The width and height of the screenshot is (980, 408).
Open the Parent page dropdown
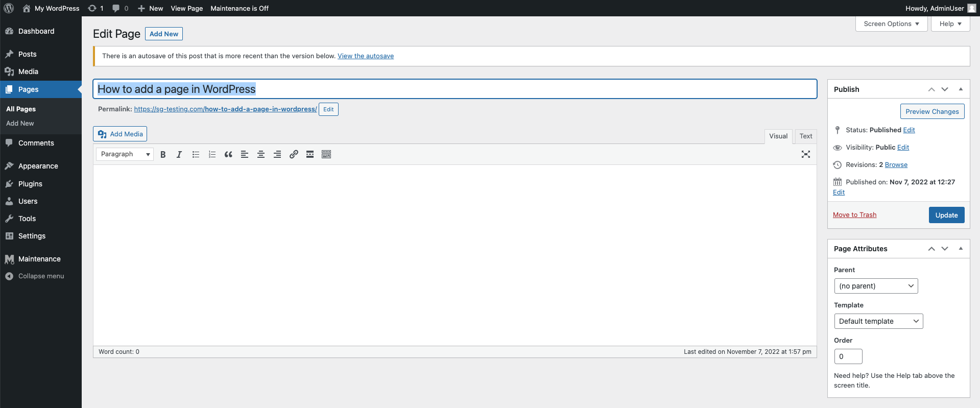coord(876,286)
